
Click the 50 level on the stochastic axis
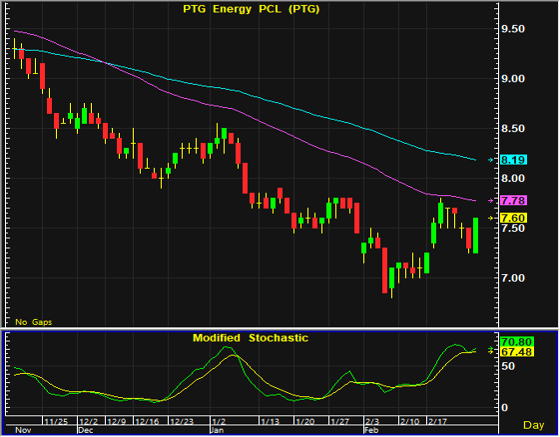tap(508, 366)
